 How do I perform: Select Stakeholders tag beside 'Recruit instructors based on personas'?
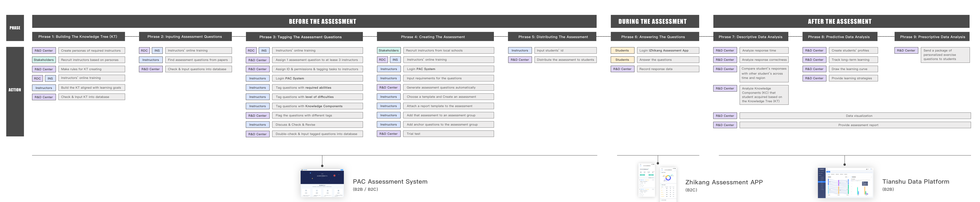(44, 60)
